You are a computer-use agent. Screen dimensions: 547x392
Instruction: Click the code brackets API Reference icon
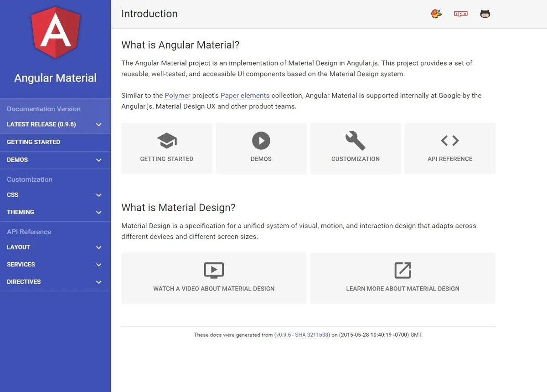coord(450,141)
